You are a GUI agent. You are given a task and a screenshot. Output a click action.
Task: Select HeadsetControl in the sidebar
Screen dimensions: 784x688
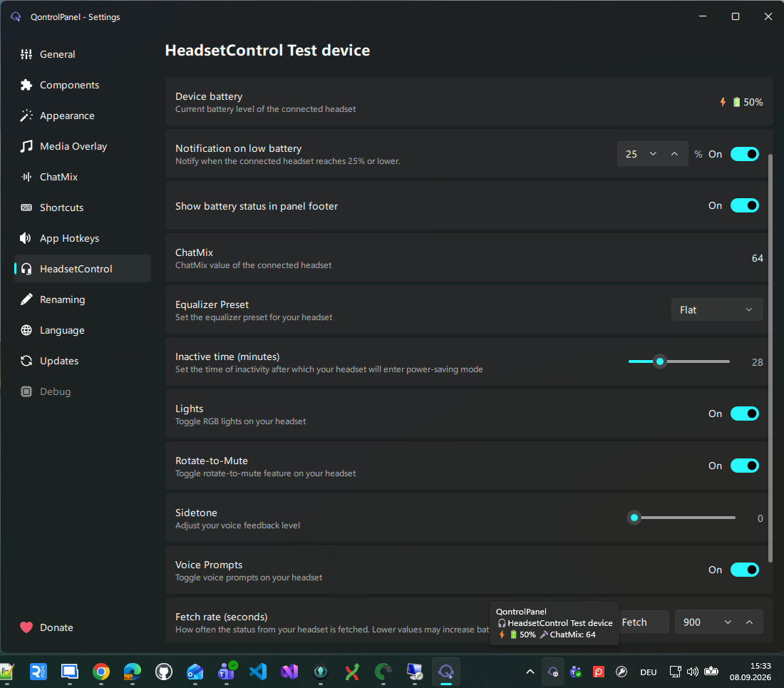[83, 269]
